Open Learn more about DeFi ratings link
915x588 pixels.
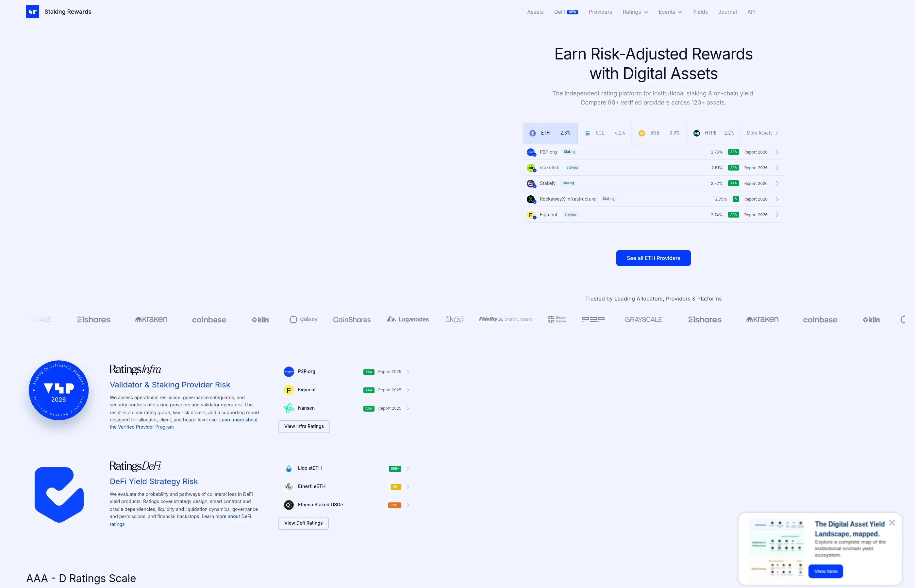coord(180,520)
